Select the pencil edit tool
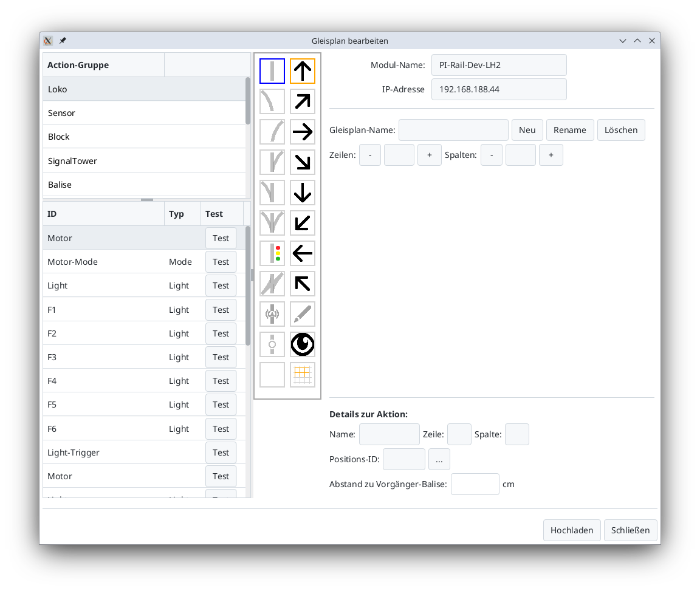This screenshot has height=591, width=700. pyautogui.click(x=303, y=314)
